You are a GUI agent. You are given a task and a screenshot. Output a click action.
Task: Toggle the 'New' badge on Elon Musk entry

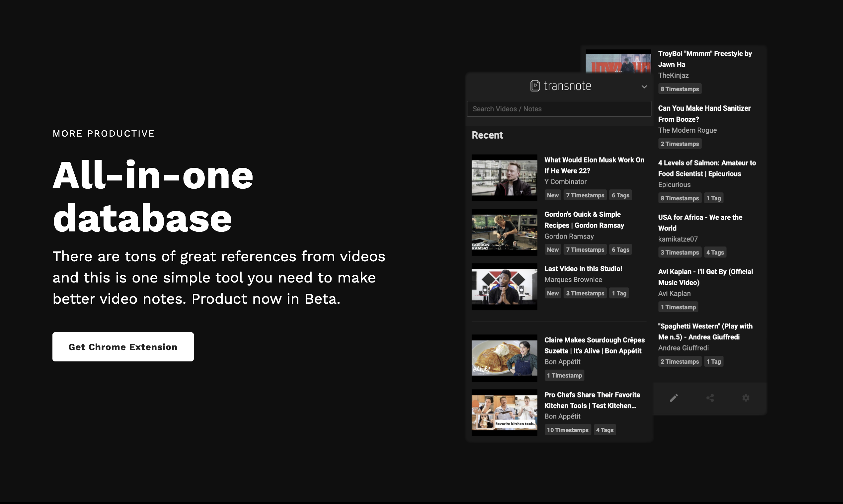pyautogui.click(x=553, y=195)
